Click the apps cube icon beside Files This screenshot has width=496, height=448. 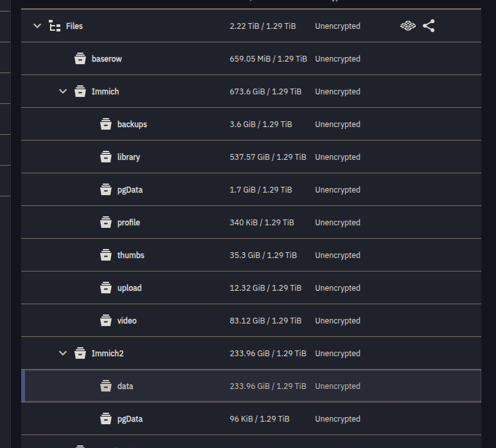[x=408, y=26]
